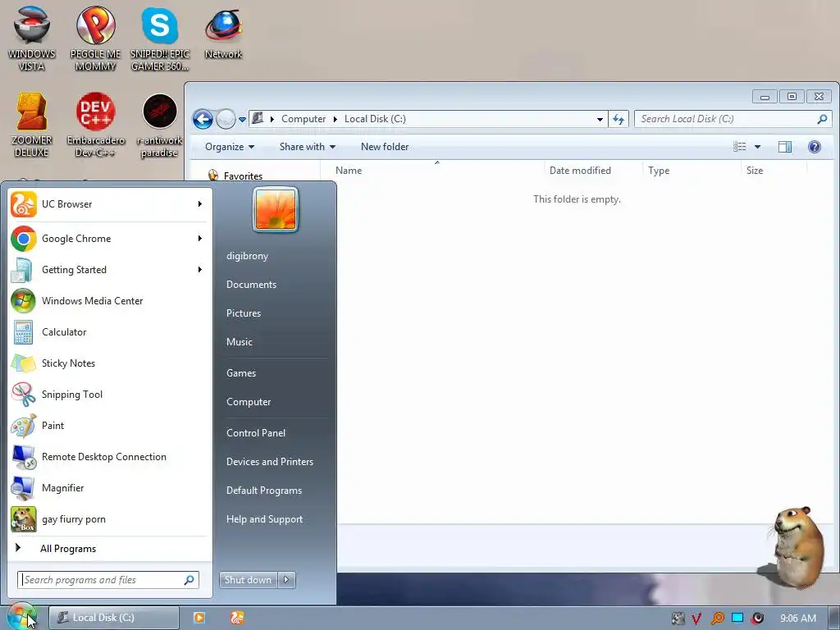The height and width of the screenshot is (630, 840).
Task: Open Devices and Printers link
Action: 270,462
